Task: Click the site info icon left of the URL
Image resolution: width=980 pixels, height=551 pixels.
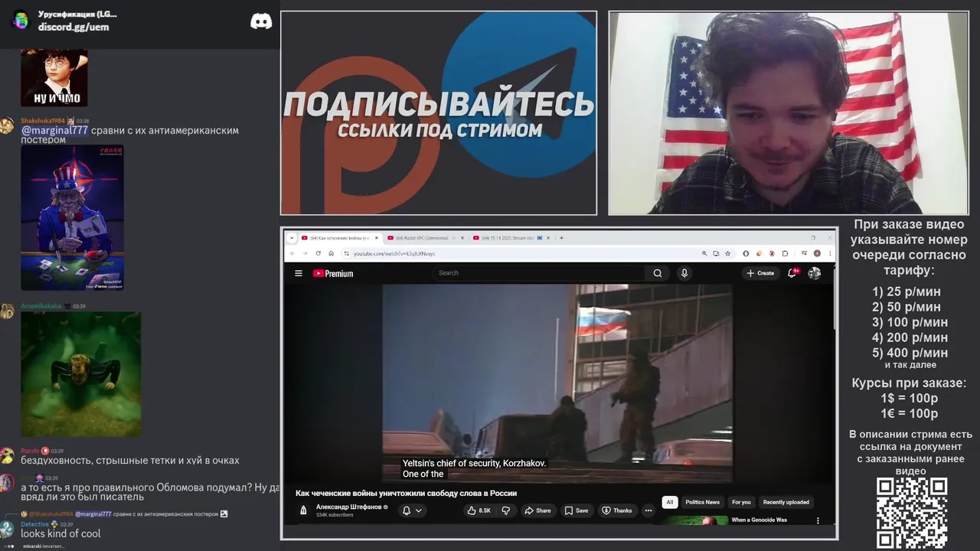Action: (x=346, y=253)
